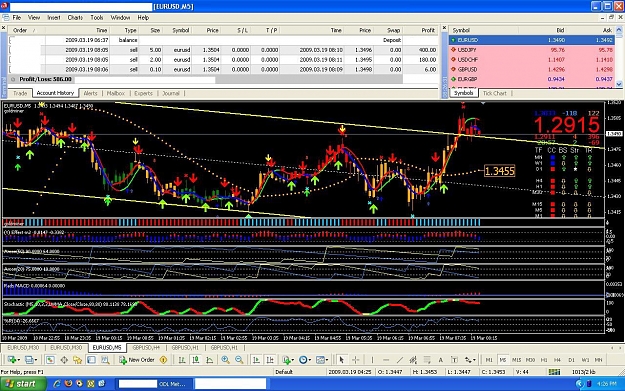Open the Periods clock dropdown arrow
Screen dimensions: 625x391
[310, 360]
